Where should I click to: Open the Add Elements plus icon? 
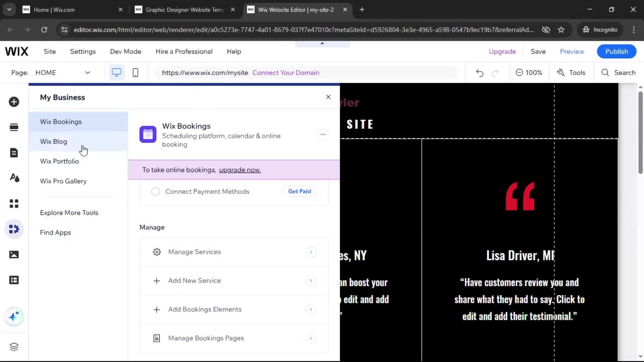pos(14,102)
